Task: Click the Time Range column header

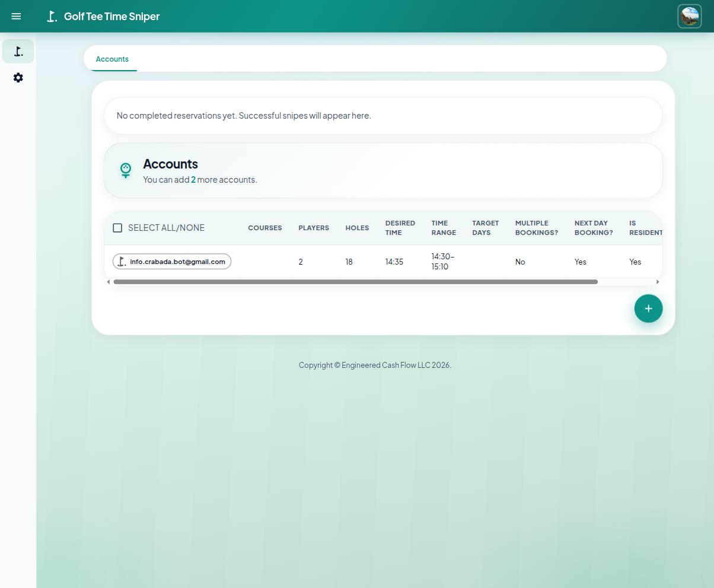Action: 444,228
